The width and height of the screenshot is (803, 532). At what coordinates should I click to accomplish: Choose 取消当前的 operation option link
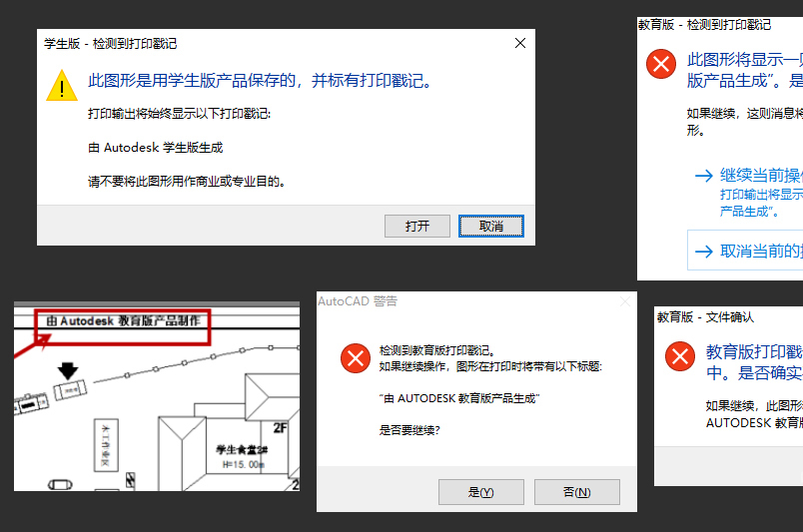click(x=746, y=251)
